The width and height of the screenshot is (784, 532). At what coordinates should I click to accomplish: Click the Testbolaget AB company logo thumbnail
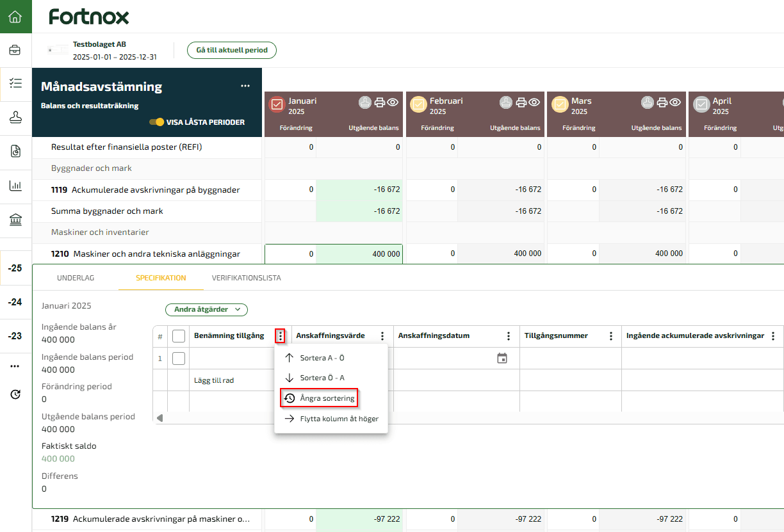tap(58, 50)
